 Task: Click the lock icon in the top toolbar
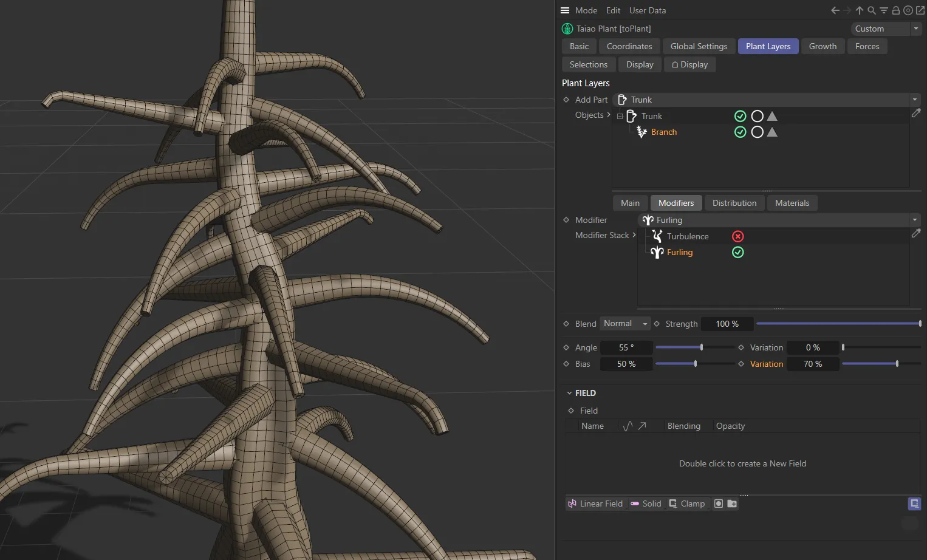tap(895, 10)
